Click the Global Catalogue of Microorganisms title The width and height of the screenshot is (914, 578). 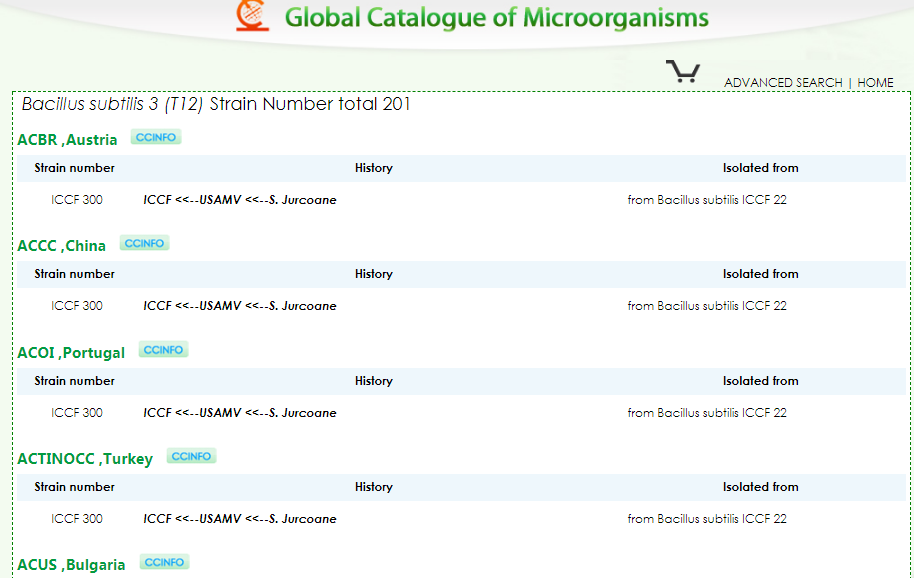click(x=497, y=17)
